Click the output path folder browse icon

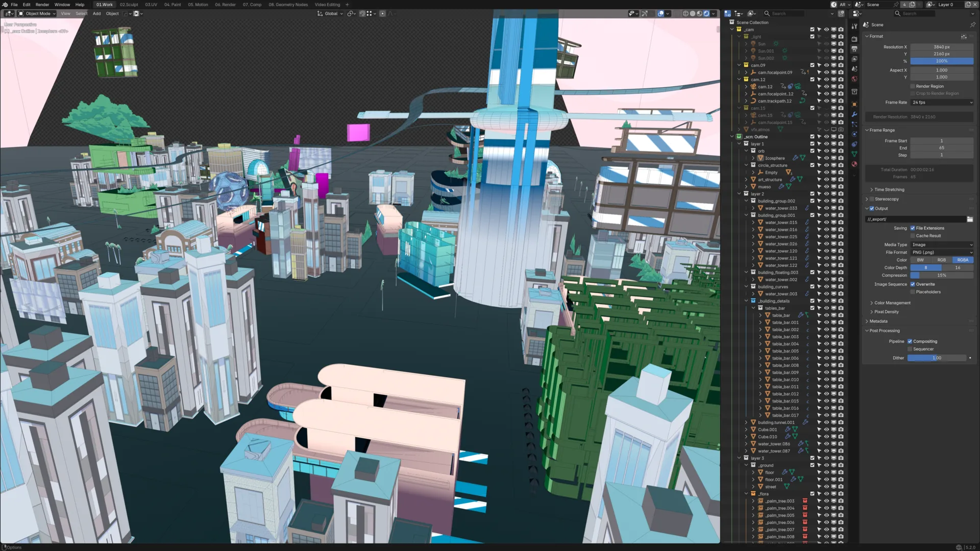(x=970, y=219)
